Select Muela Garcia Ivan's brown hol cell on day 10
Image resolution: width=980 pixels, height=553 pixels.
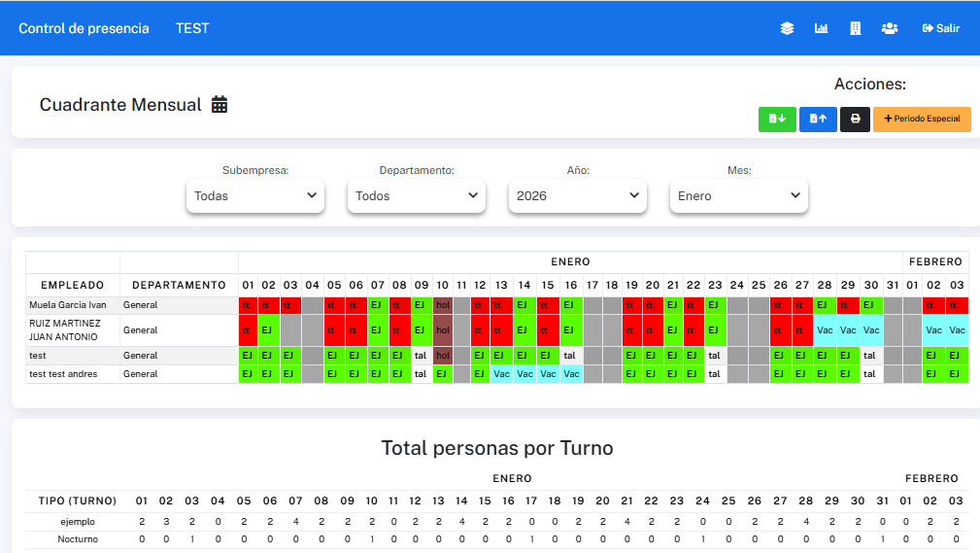pos(443,305)
